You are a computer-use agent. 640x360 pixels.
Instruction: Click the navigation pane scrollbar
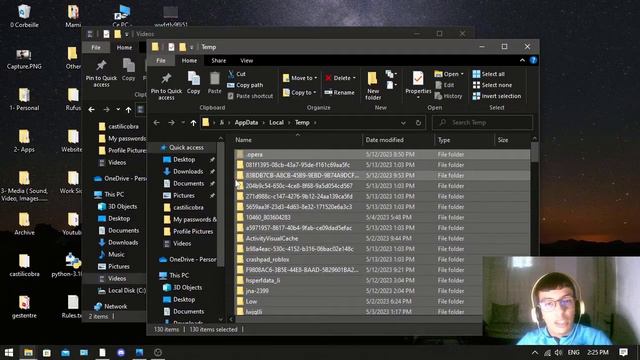click(x=221, y=204)
